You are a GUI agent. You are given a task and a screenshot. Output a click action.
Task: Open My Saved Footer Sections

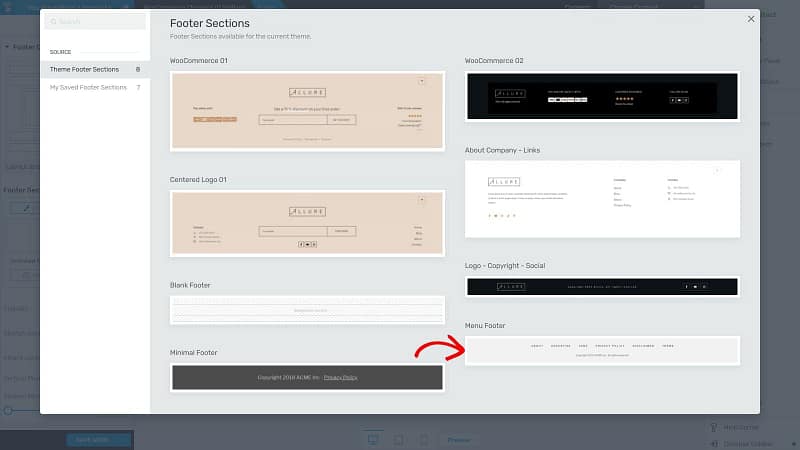(95, 87)
